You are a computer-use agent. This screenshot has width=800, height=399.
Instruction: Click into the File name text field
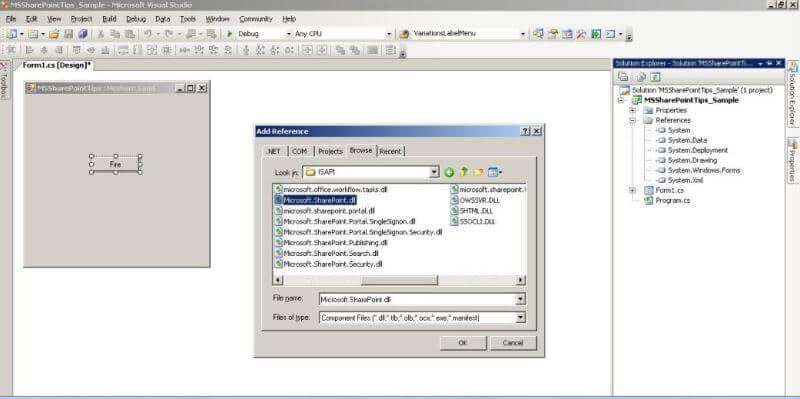417,300
